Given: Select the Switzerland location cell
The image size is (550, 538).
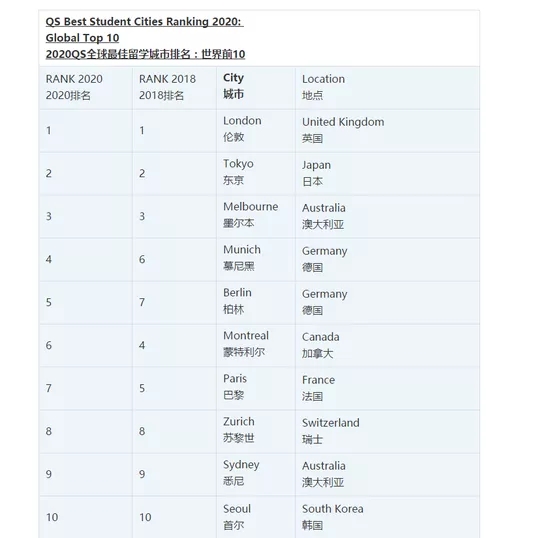Looking at the screenshot, I should (387, 431).
